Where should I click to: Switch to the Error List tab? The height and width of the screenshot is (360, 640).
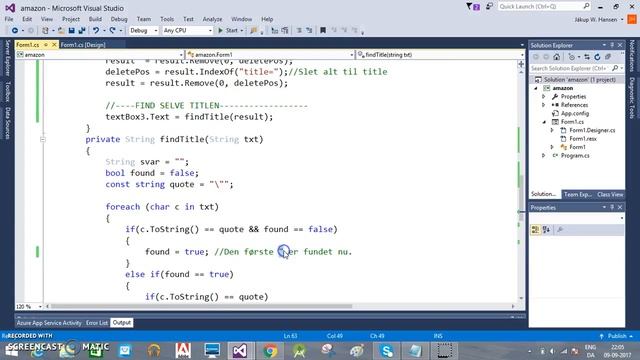97,323
